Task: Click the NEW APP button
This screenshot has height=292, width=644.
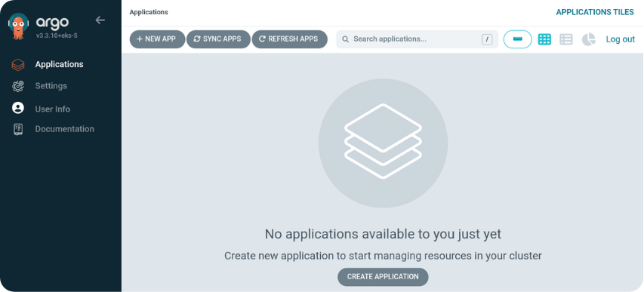Action: [x=157, y=39]
